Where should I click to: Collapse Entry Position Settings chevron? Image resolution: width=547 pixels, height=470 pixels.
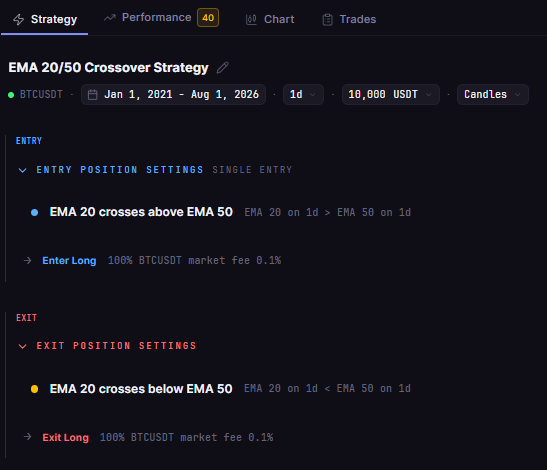pos(22,170)
